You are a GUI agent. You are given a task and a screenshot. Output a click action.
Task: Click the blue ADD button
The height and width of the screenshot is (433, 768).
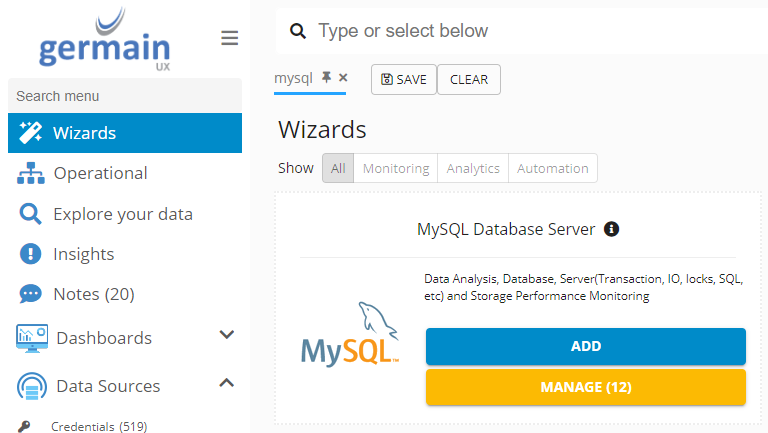coord(585,346)
